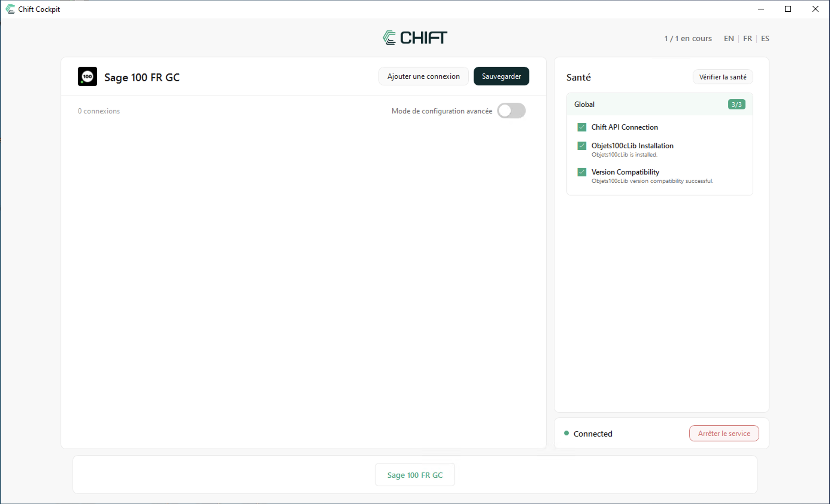Toggle Mode de configuration avancée switch
Image resolution: width=830 pixels, height=504 pixels.
pos(511,111)
